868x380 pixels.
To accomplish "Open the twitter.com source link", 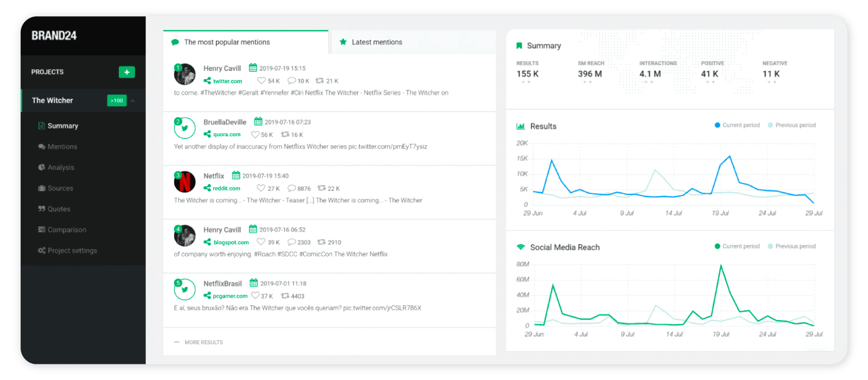I will 227,81.
